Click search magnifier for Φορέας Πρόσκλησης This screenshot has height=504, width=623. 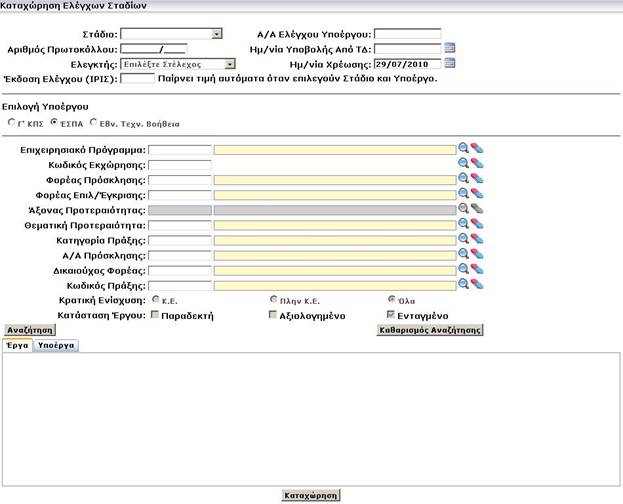pos(464,179)
